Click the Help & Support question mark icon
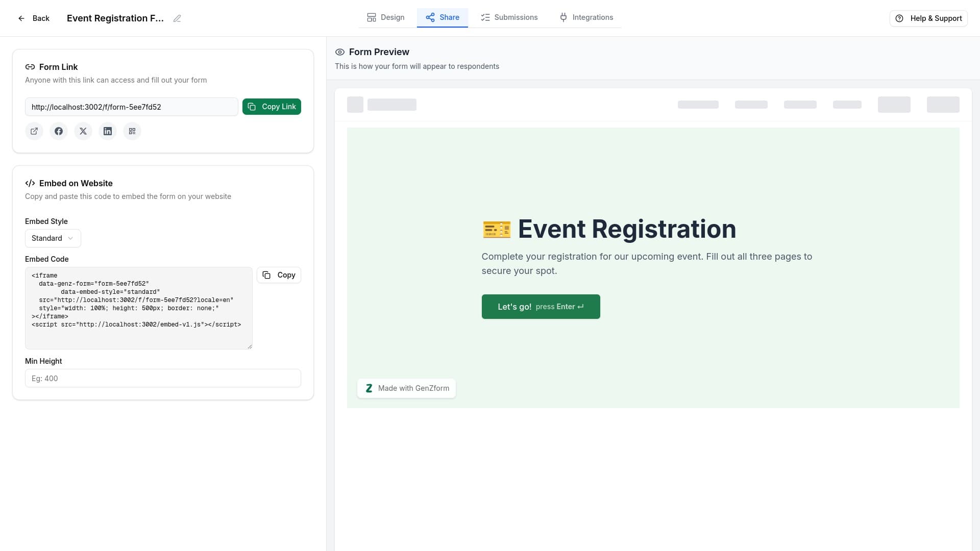This screenshot has width=980, height=551. 899,18
